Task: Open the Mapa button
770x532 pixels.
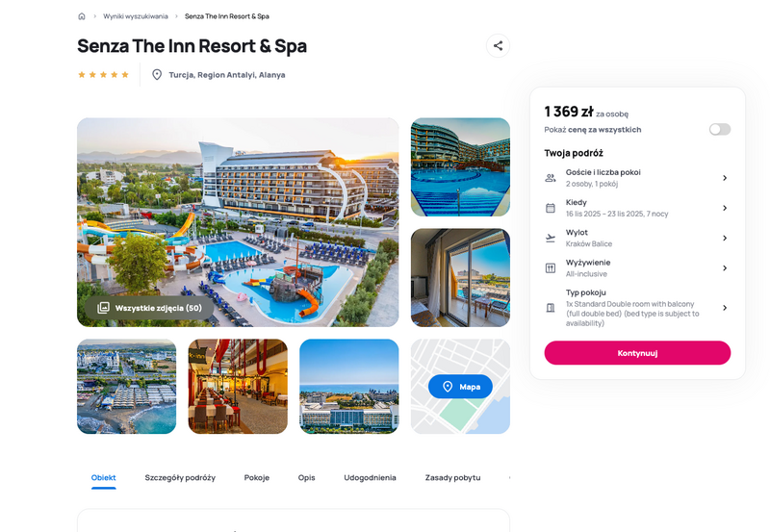Action: click(x=460, y=387)
